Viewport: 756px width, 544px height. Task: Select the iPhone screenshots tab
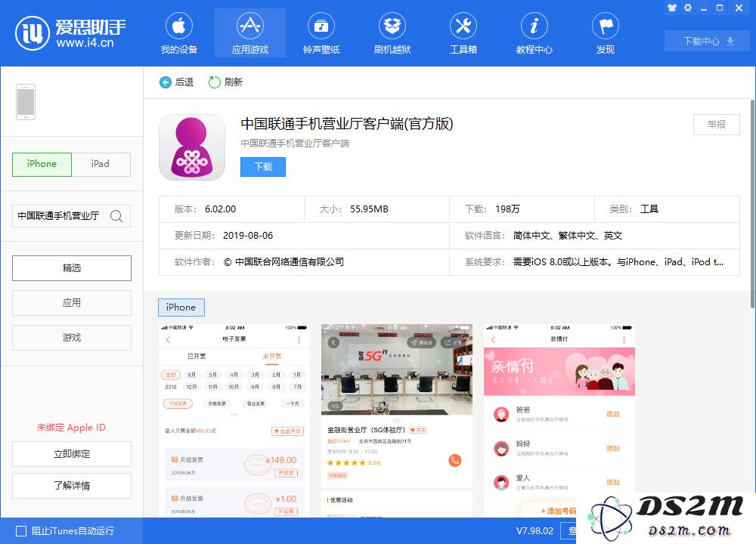click(x=181, y=308)
